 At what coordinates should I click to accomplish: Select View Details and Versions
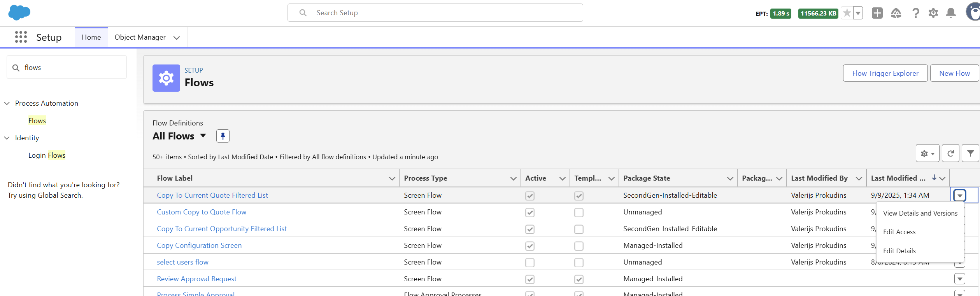pos(920,213)
